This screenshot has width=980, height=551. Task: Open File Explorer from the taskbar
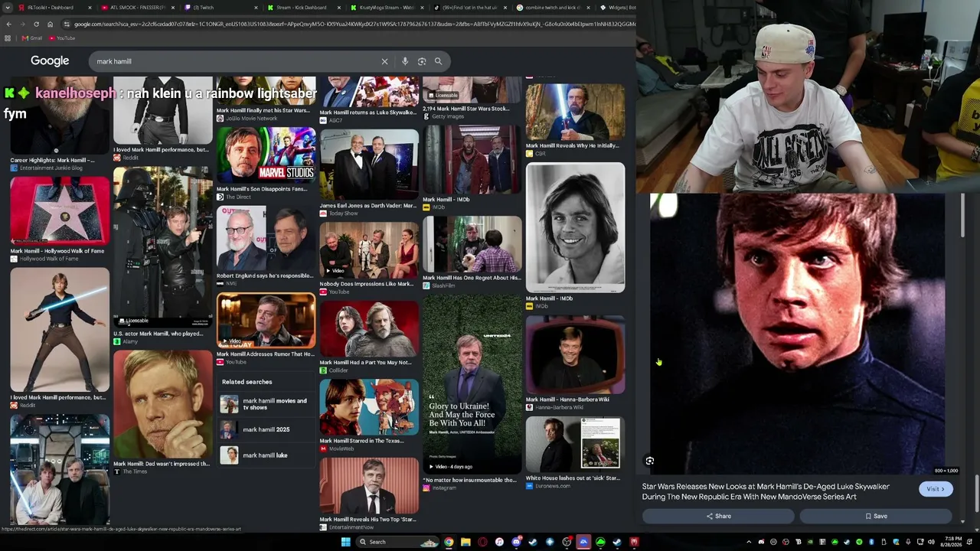click(465, 542)
